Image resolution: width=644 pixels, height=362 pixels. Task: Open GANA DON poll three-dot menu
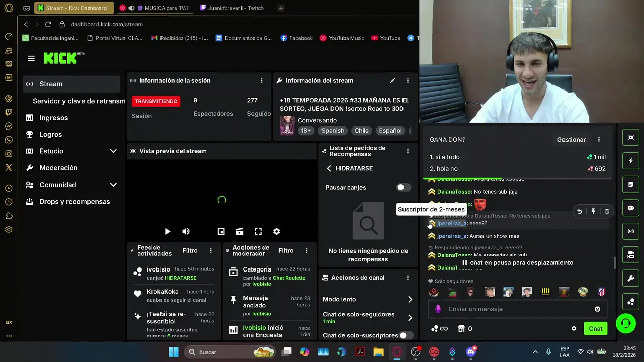(599, 139)
